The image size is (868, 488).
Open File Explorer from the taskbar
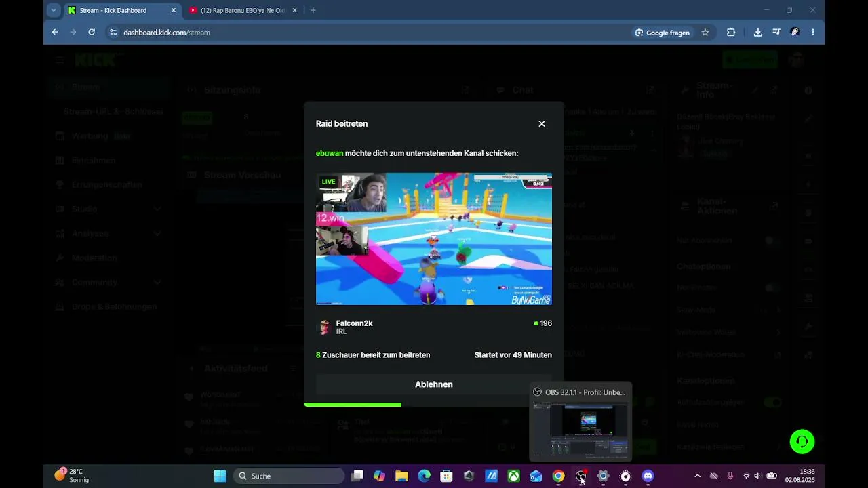point(401,476)
